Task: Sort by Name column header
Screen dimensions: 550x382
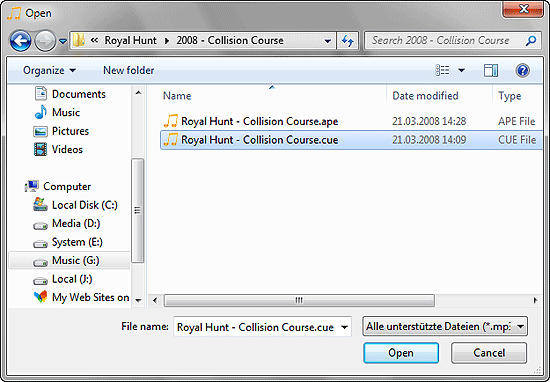Action: tap(177, 96)
